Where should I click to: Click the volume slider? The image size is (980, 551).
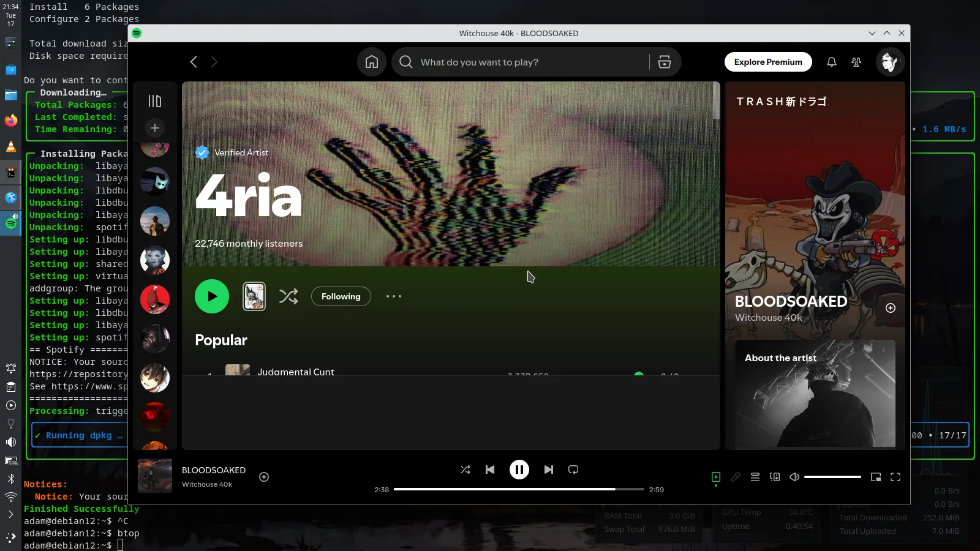tap(832, 477)
